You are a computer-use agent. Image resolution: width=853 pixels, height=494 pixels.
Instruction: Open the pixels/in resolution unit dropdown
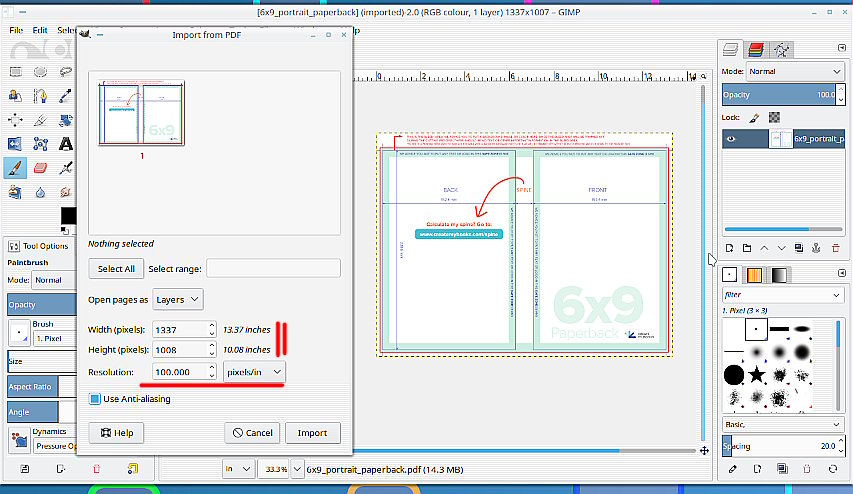(254, 372)
